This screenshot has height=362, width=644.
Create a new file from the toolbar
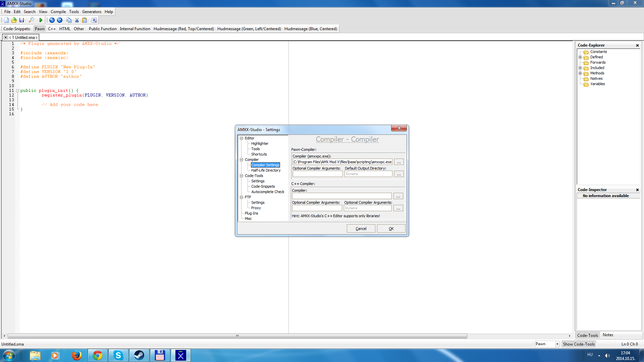[x=6, y=20]
